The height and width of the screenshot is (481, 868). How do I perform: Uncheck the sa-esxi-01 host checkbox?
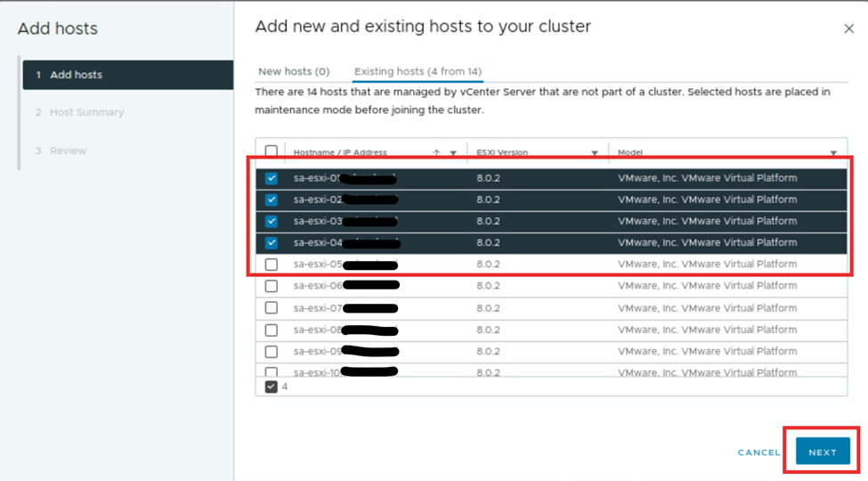point(272,178)
